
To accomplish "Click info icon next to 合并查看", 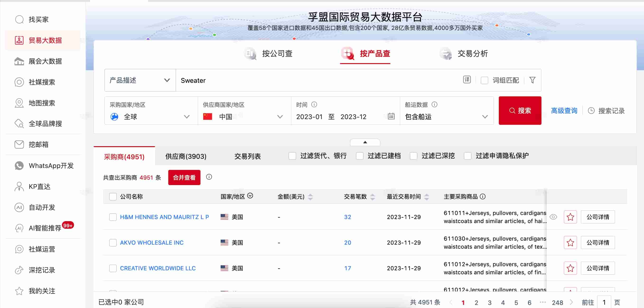I will [209, 177].
